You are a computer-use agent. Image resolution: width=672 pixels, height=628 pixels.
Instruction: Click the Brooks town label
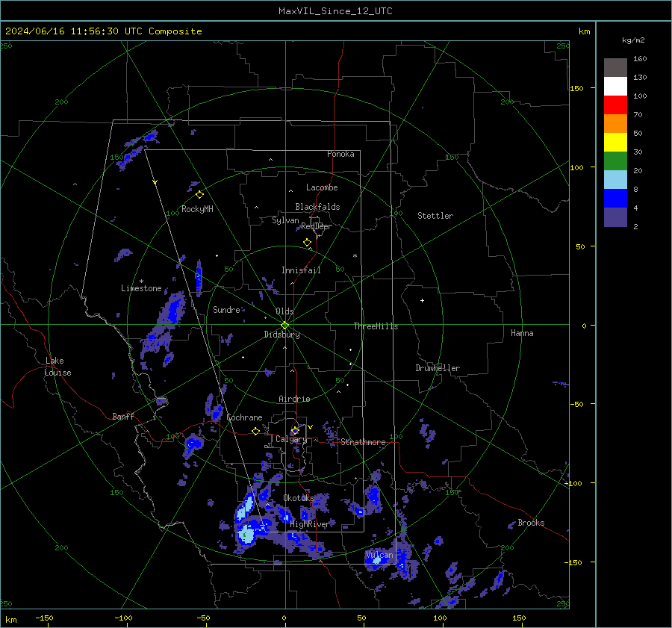[531, 523]
